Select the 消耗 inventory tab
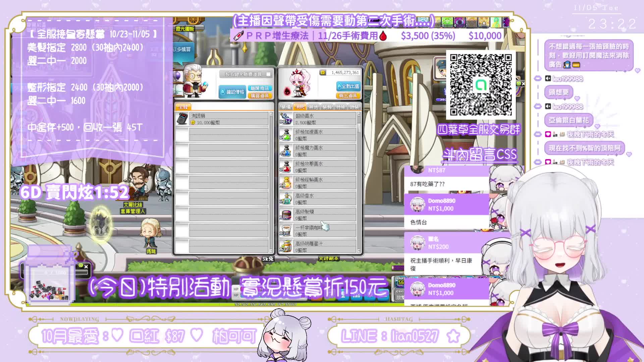Image resolution: width=644 pixels, height=362 pixels. 300,107
